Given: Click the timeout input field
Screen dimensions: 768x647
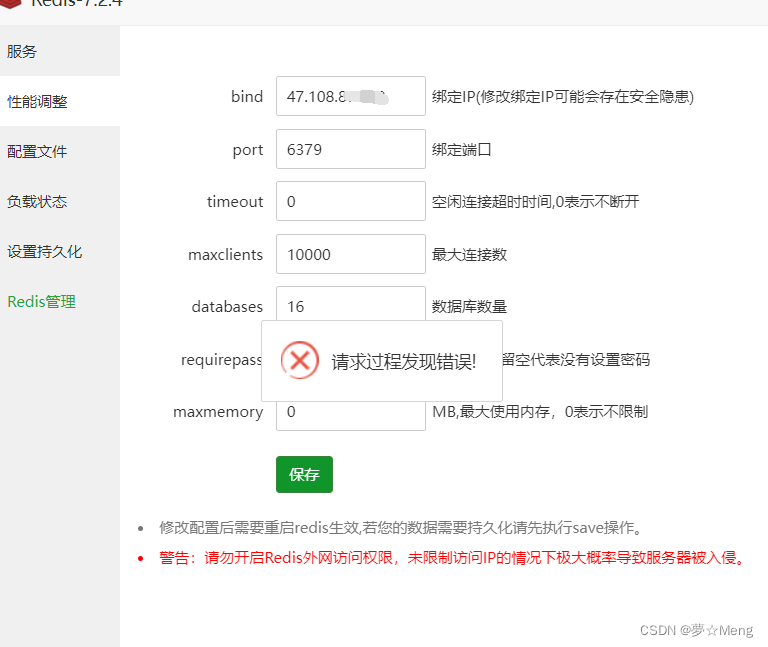Looking at the screenshot, I should pyautogui.click(x=351, y=201).
